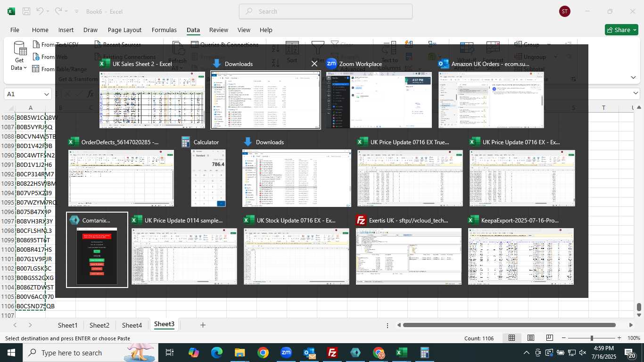Image resolution: width=644 pixels, height=362 pixels.
Task: Click the Task View taskbar icon
Action: tap(170, 353)
